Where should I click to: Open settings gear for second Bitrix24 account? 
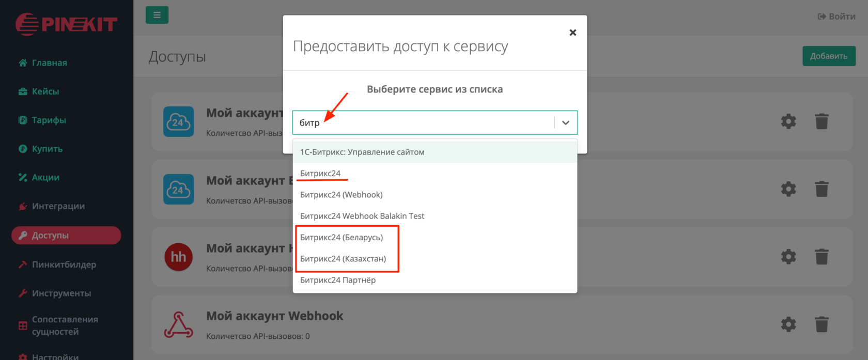(788, 189)
